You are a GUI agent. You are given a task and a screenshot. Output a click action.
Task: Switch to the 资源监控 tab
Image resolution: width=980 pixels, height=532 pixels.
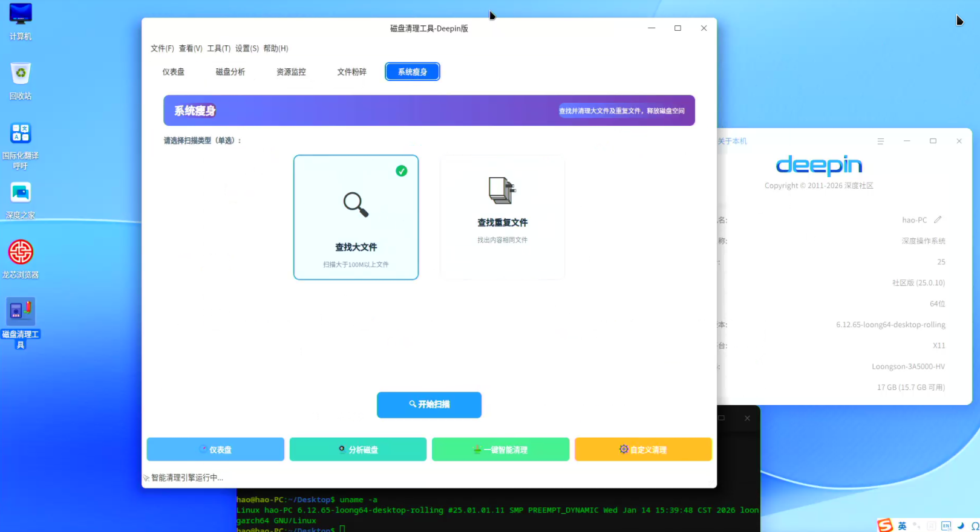(x=291, y=72)
